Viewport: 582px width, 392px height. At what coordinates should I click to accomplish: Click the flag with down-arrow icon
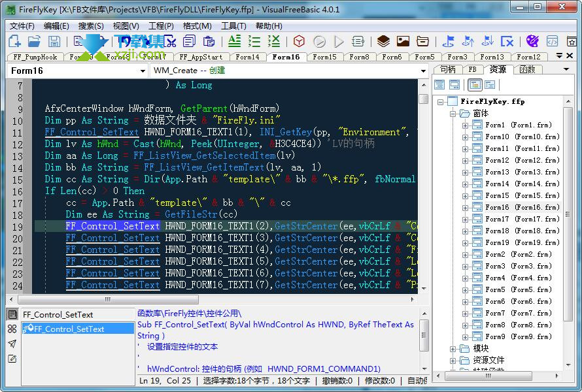tap(487, 41)
